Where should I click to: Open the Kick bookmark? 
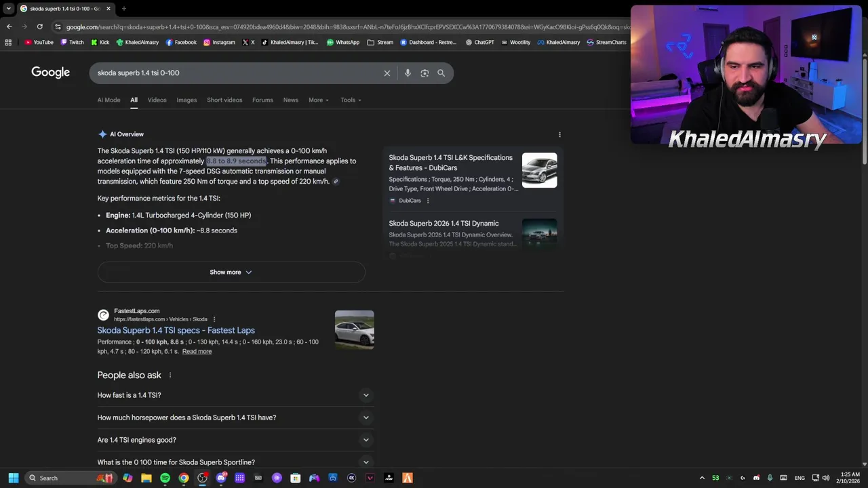tap(100, 42)
